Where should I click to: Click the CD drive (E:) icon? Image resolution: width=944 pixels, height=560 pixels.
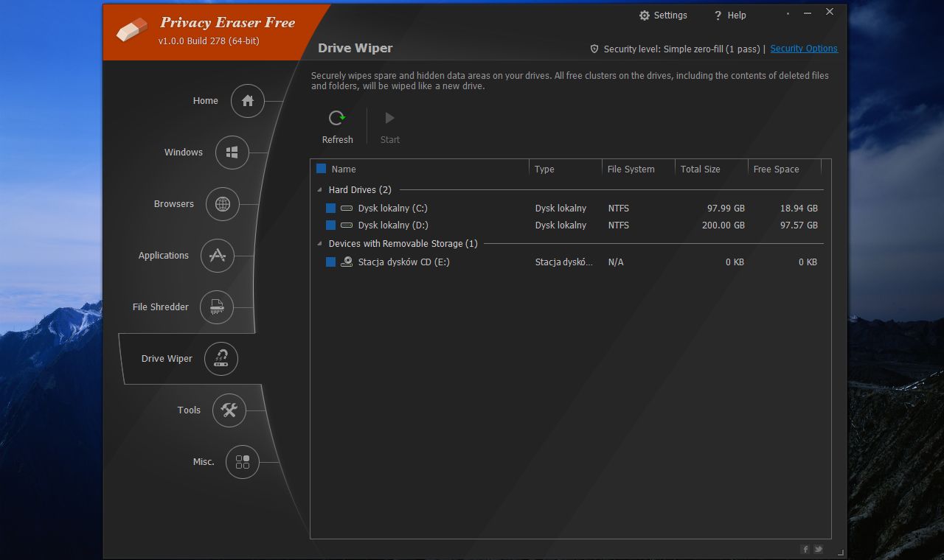tap(347, 262)
